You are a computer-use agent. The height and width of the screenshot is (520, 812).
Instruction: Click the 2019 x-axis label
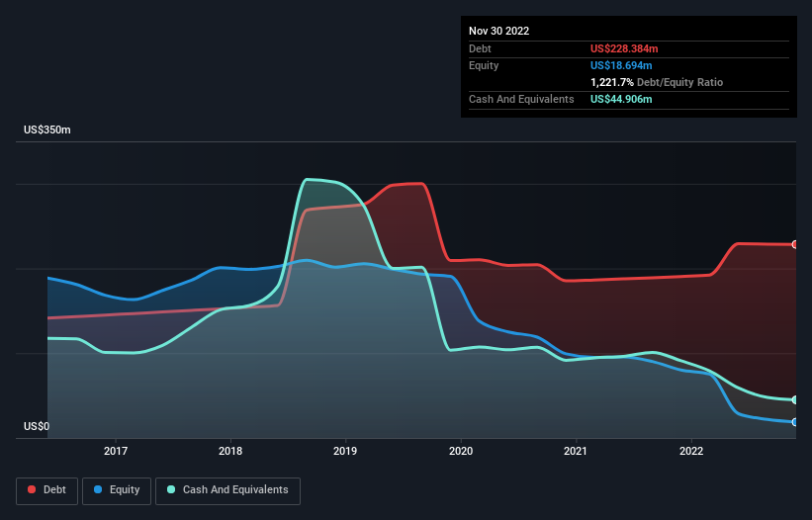coord(345,451)
